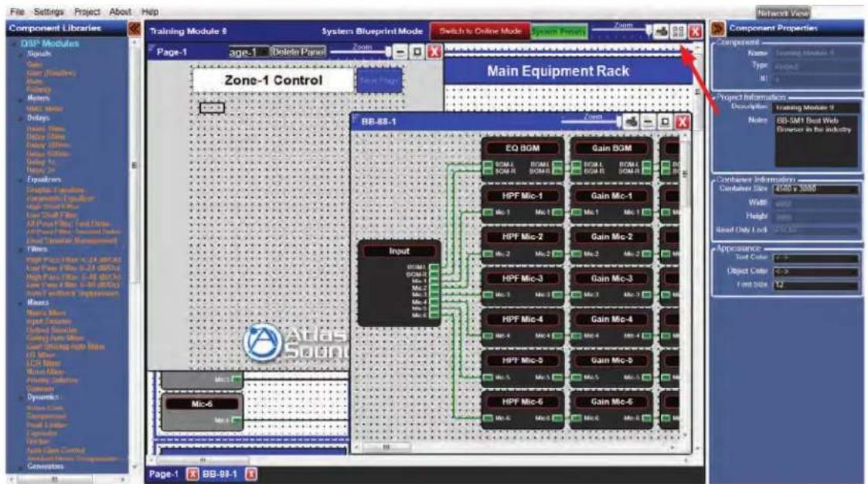Select the Zone-1 Control label
This screenshot has height=484, width=868.
click(273, 80)
